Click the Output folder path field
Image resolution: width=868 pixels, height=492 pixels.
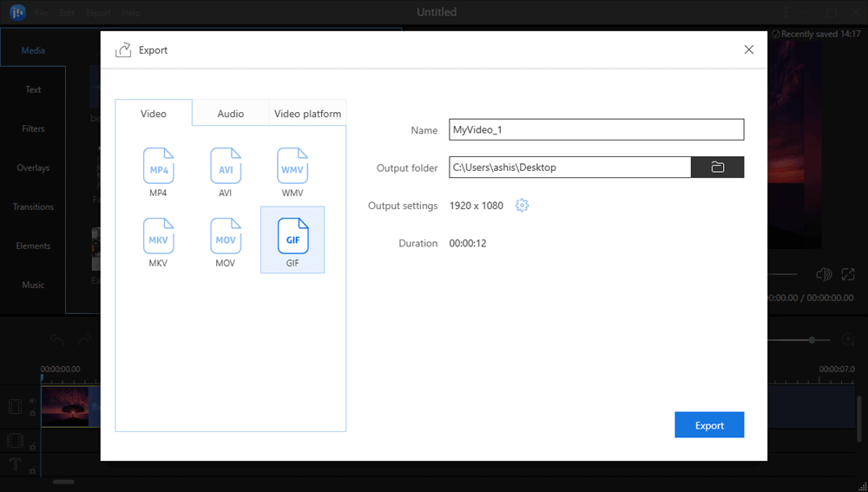569,167
